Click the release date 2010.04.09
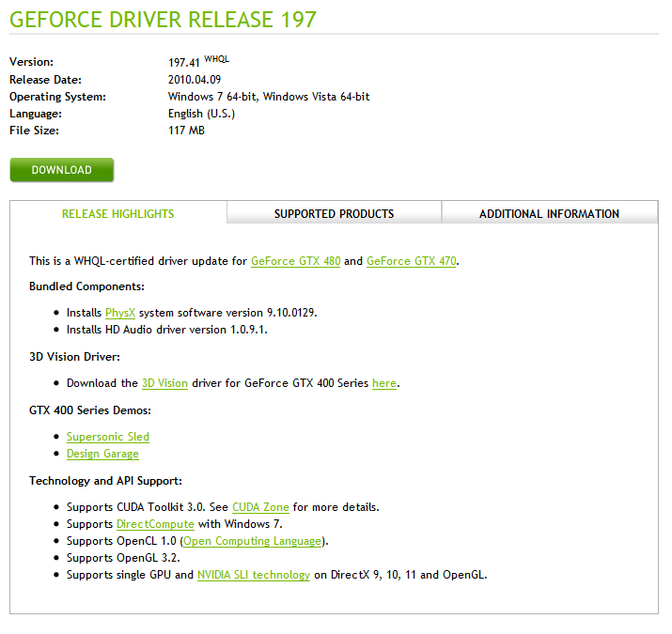The image size is (672, 634). pos(195,80)
